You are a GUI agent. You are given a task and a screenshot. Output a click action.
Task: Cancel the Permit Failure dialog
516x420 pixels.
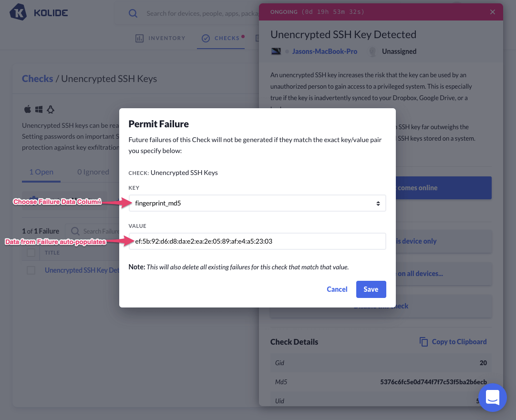[x=337, y=289]
